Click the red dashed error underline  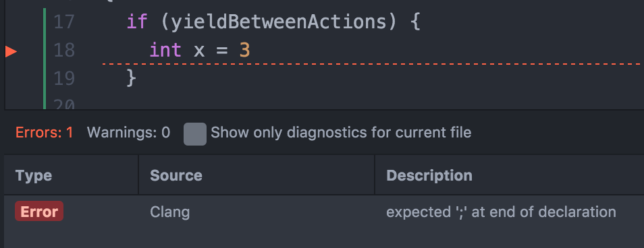tap(373, 64)
